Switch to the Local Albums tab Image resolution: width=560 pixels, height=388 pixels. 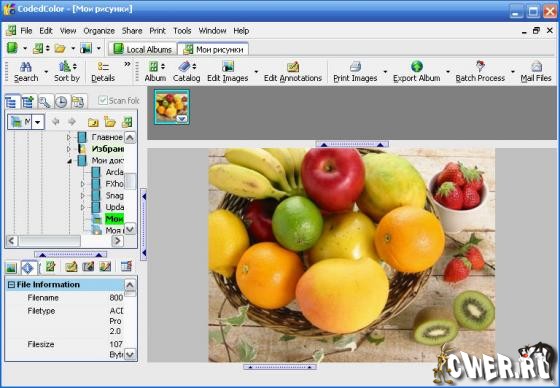pos(143,49)
